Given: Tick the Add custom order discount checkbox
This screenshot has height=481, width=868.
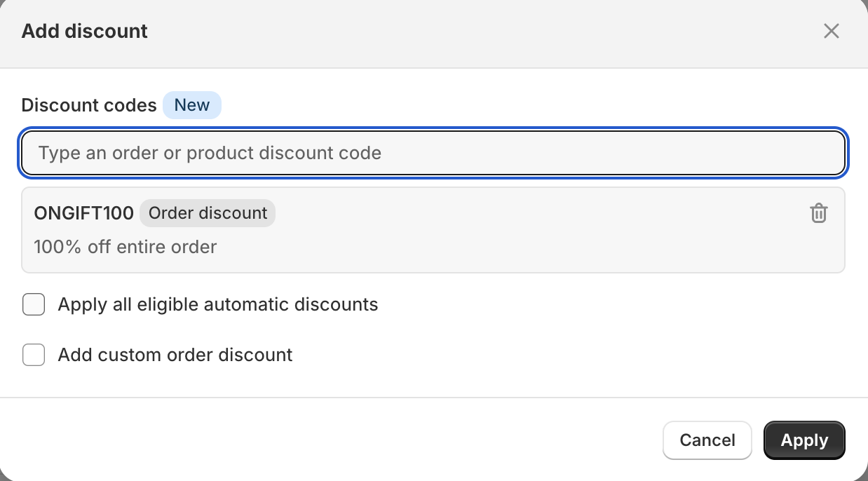Looking at the screenshot, I should 34,355.
